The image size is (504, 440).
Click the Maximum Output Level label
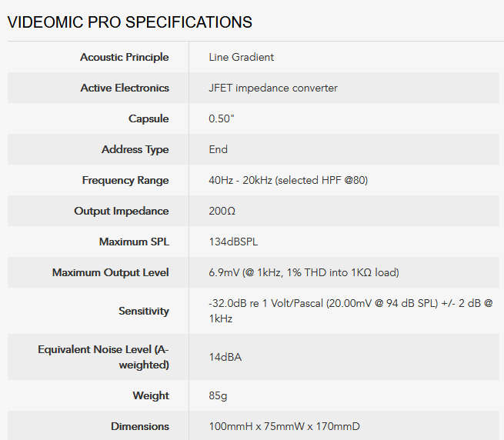pyautogui.click(x=111, y=272)
